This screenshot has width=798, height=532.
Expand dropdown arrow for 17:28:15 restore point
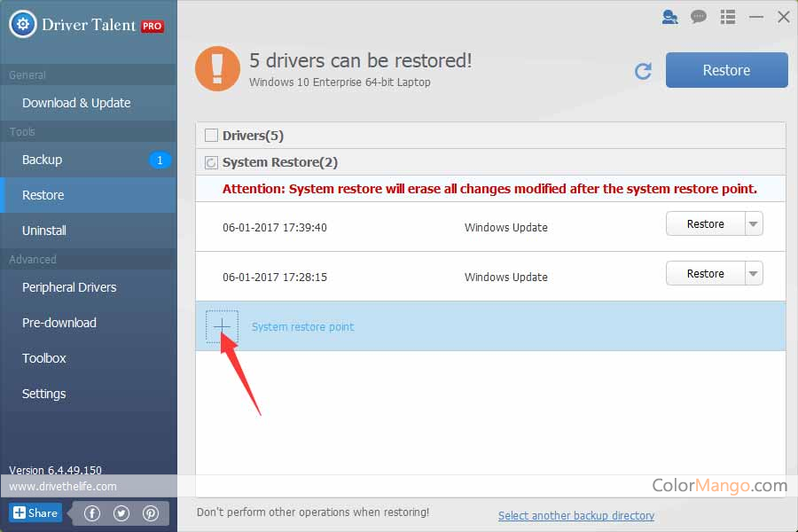[x=754, y=274]
